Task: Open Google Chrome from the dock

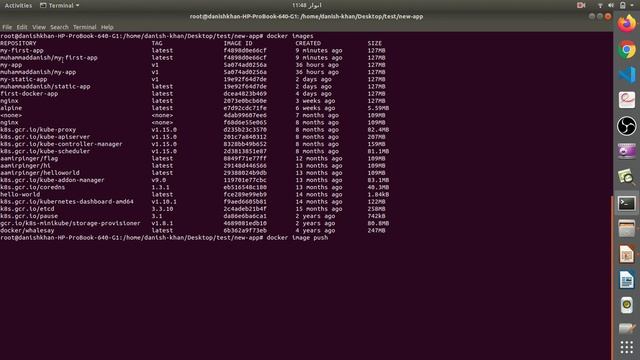Action: (x=627, y=50)
